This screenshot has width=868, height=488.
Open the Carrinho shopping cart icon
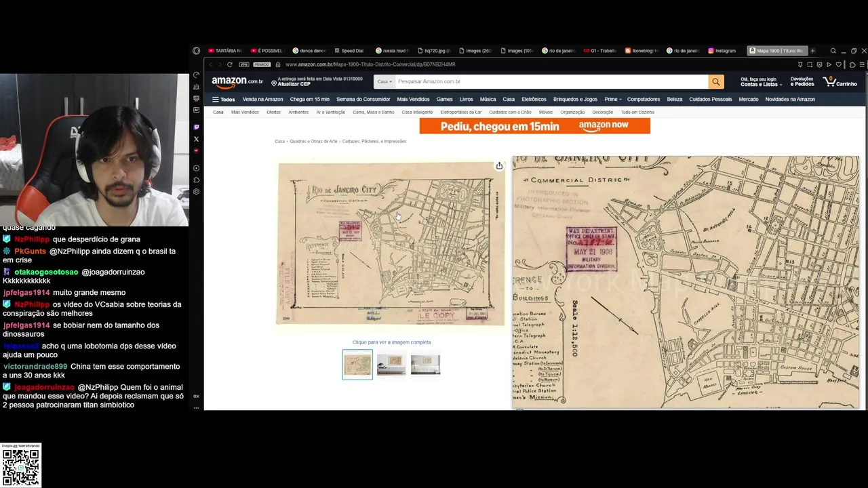[x=840, y=81]
